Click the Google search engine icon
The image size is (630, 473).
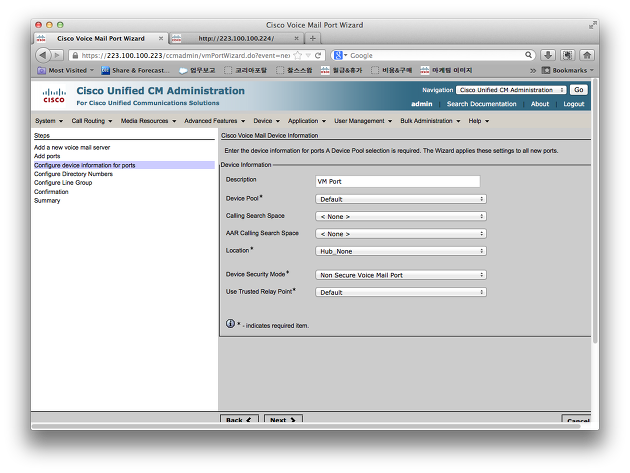pyautogui.click(x=338, y=55)
